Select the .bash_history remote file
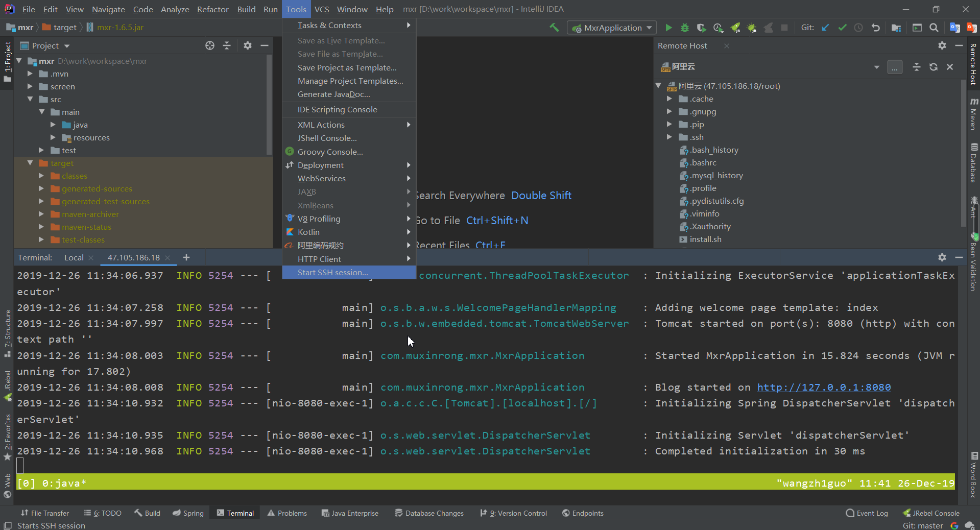Viewport: 980px width, 530px height. click(713, 150)
